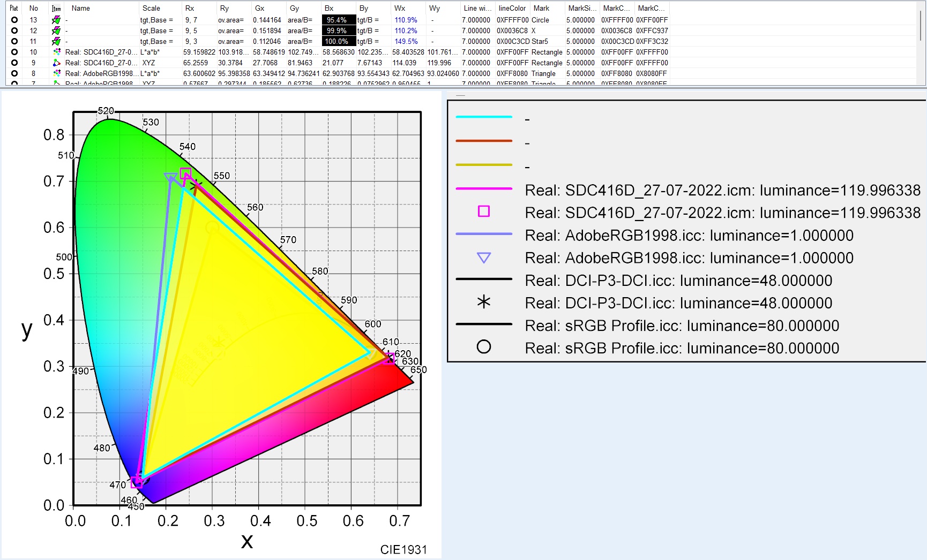The image size is (927, 560).
Task: Click line color 0X00C3CD in row 11
Action: coord(513,41)
